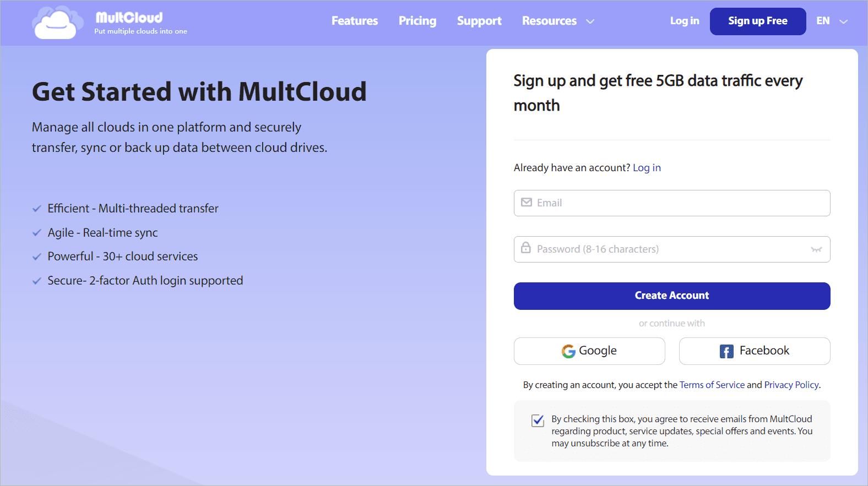Click the language chevron arrow beside EN

[x=843, y=21]
